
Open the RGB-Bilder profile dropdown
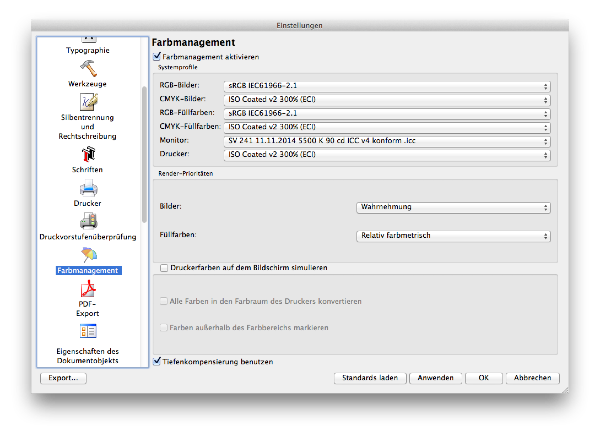click(x=388, y=86)
